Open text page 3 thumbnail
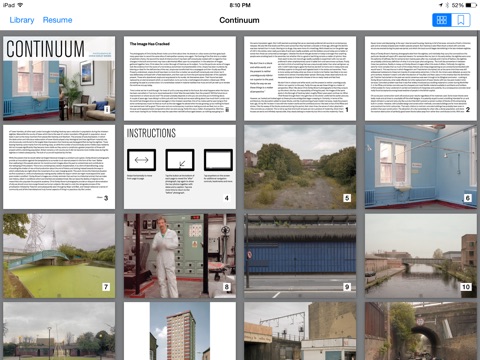This screenshot has width=480, height=360. coord(59,167)
